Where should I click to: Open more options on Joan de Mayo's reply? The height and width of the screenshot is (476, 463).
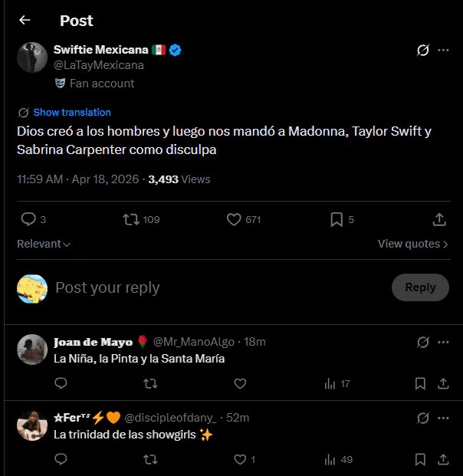point(443,342)
